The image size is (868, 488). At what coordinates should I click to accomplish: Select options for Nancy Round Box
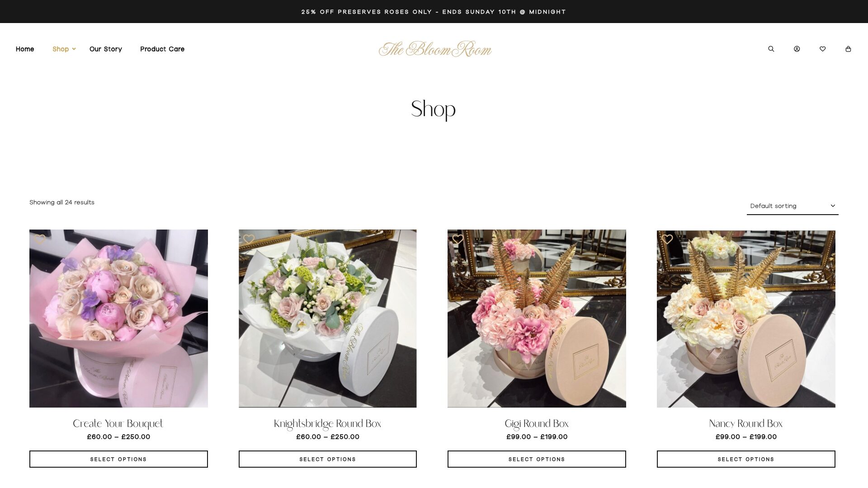[x=746, y=459]
